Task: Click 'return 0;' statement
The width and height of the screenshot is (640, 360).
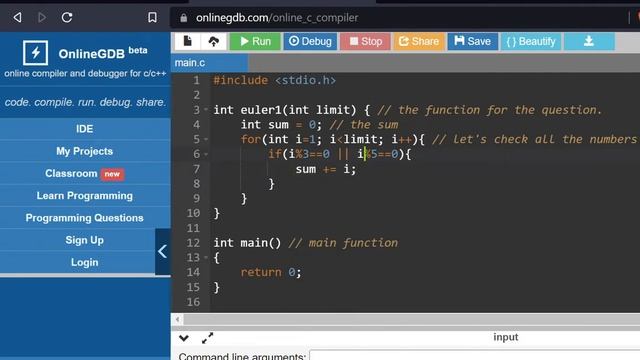Action: [271, 272]
